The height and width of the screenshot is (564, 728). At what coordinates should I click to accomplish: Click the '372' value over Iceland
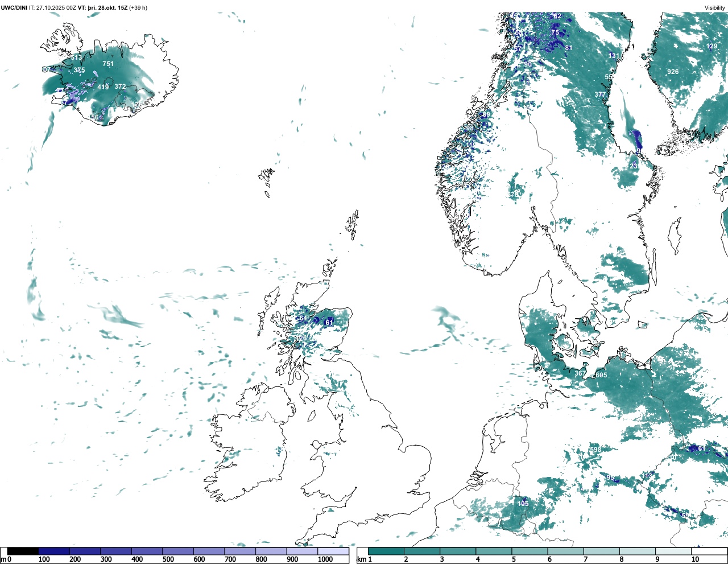120,87
